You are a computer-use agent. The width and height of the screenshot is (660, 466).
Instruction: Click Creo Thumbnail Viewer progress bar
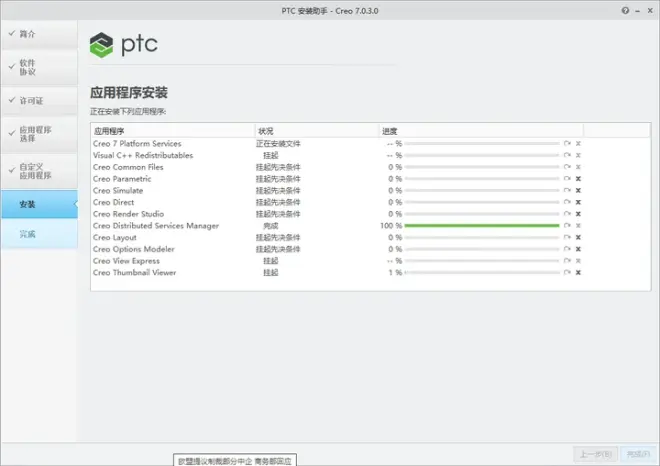(482, 272)
